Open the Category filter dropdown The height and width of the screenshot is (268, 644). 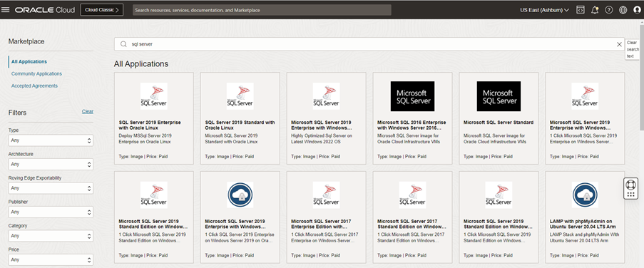51,236
